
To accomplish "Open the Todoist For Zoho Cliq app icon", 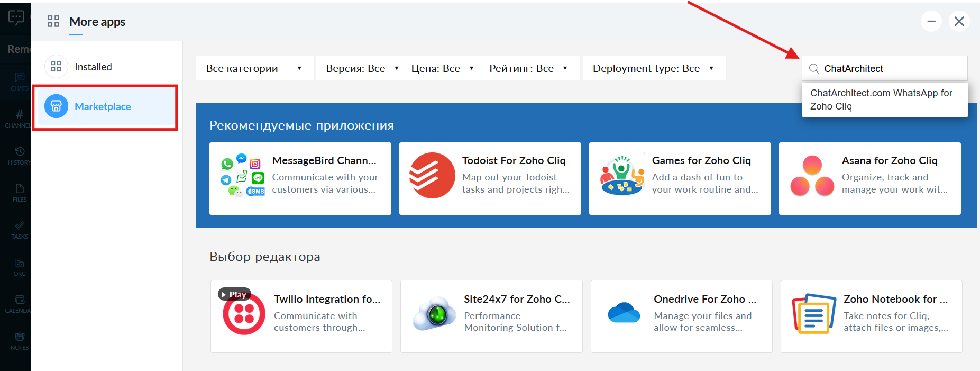I will [432, 176].
